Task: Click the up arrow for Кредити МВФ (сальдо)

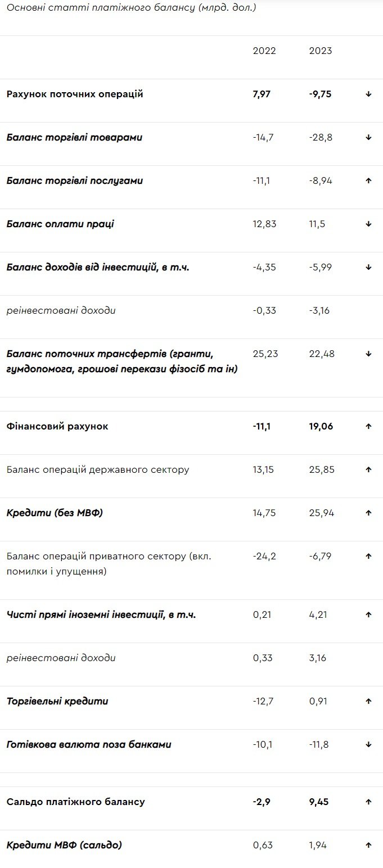Action: [368, 846]
